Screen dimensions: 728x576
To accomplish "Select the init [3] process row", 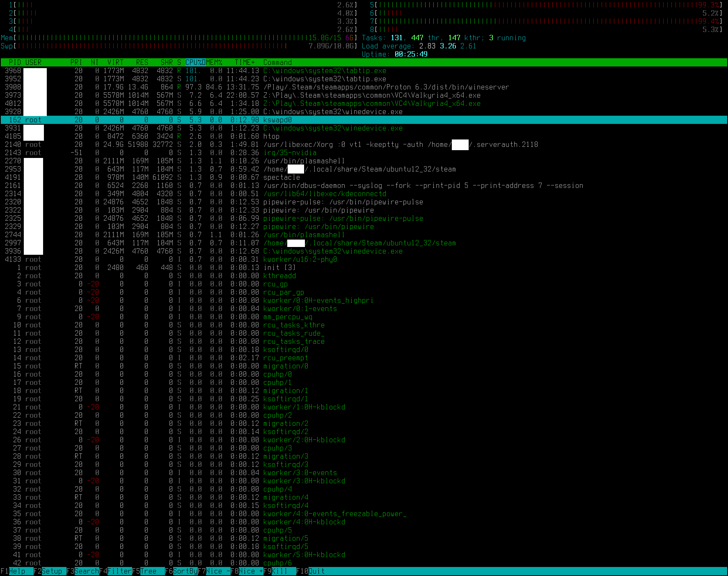I will (364, 267).
